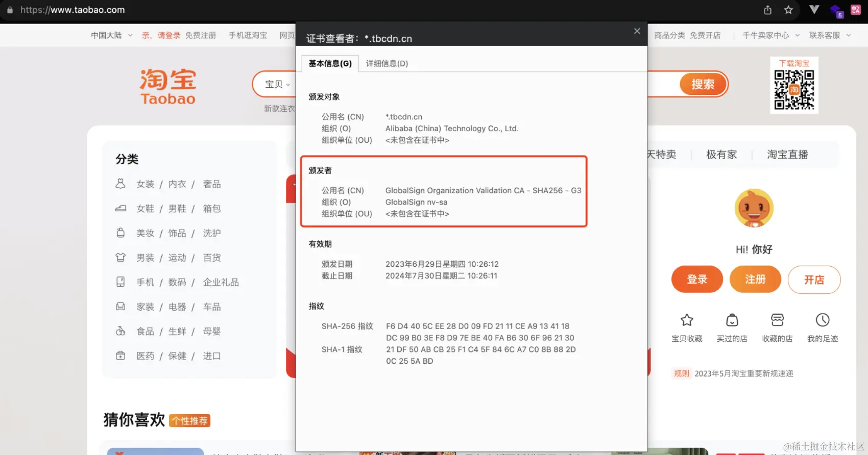Click the share icon in browser toolbar
This screenshot has height=455, width=868.
(767, 10)
